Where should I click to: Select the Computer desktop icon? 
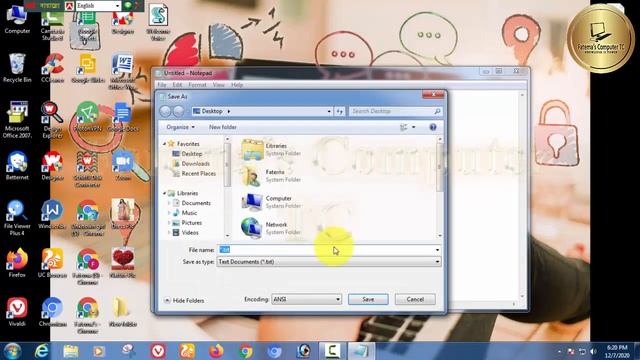[17, 19]
